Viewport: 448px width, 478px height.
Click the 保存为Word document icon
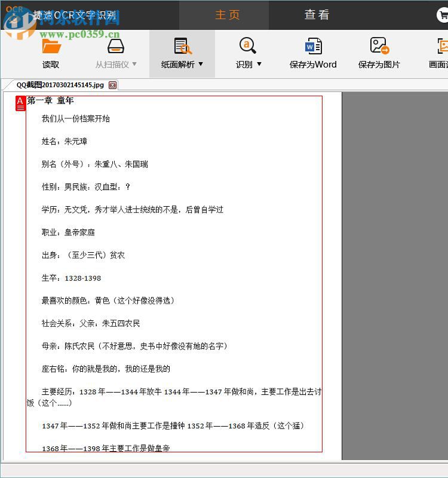click(313, 46)
